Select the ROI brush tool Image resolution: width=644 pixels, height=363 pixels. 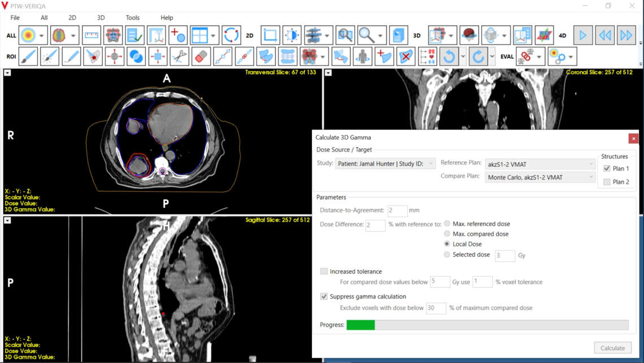click(x=29, y=57)
